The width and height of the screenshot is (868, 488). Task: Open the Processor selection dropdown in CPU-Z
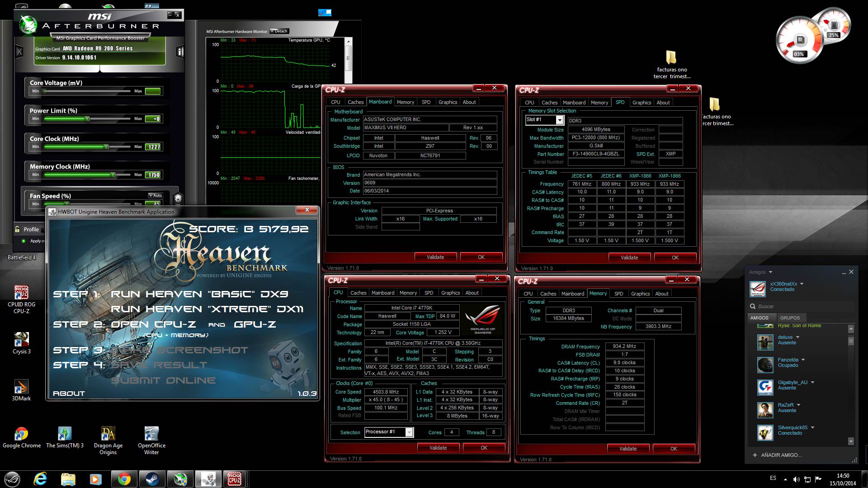pos(409,432)
